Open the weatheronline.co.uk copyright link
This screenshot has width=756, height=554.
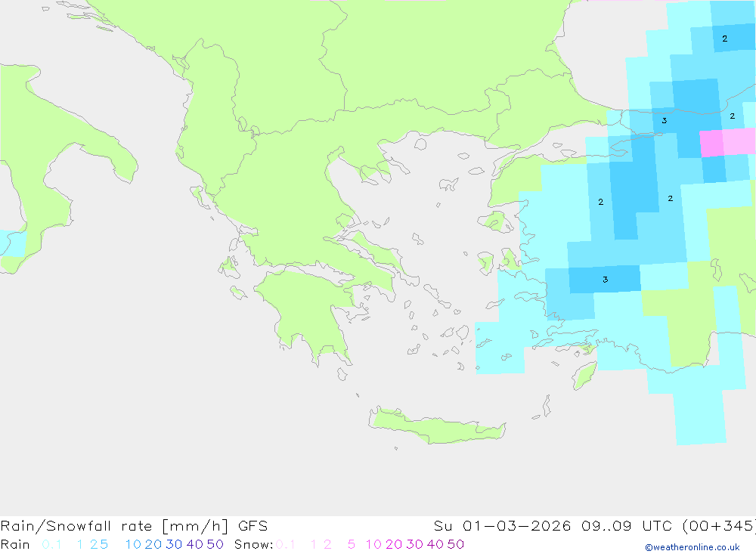(692, 547)
